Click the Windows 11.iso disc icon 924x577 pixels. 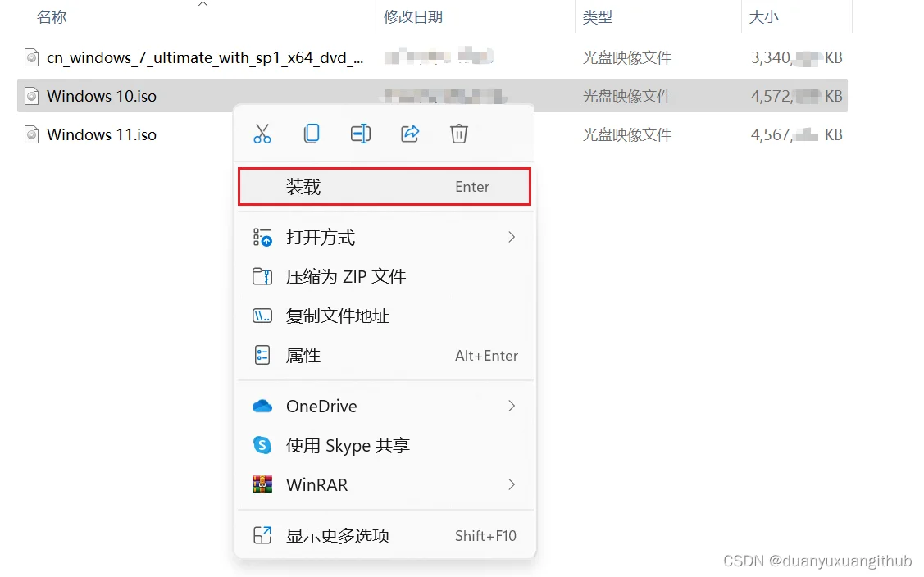point(32,135)
